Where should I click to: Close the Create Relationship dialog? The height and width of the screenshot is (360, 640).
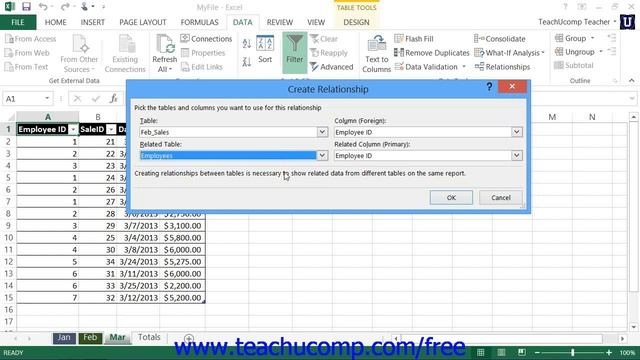click(512, 87)
